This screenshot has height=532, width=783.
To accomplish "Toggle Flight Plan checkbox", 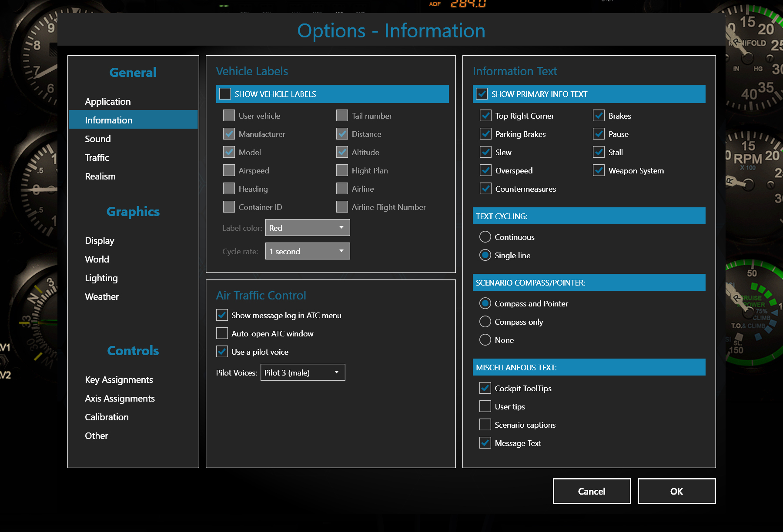I will coord(342,170).
